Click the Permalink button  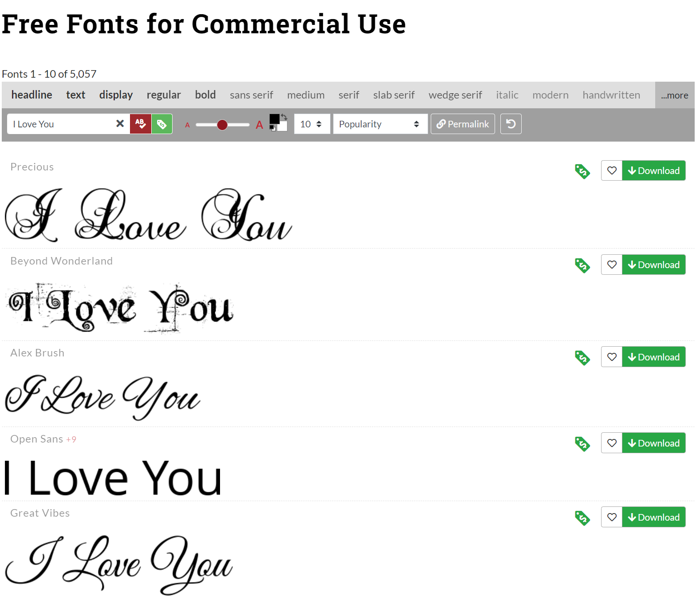[463, 124]
